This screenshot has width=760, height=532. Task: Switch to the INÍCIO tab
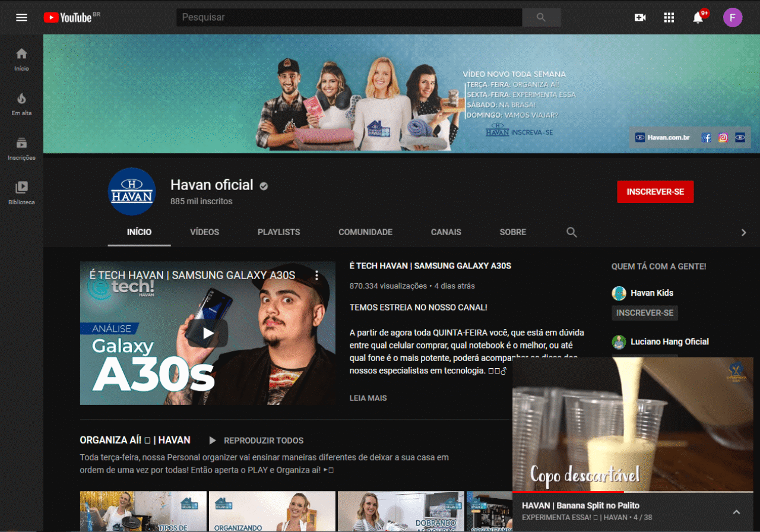pyautogui.click(x=139, y=232)
